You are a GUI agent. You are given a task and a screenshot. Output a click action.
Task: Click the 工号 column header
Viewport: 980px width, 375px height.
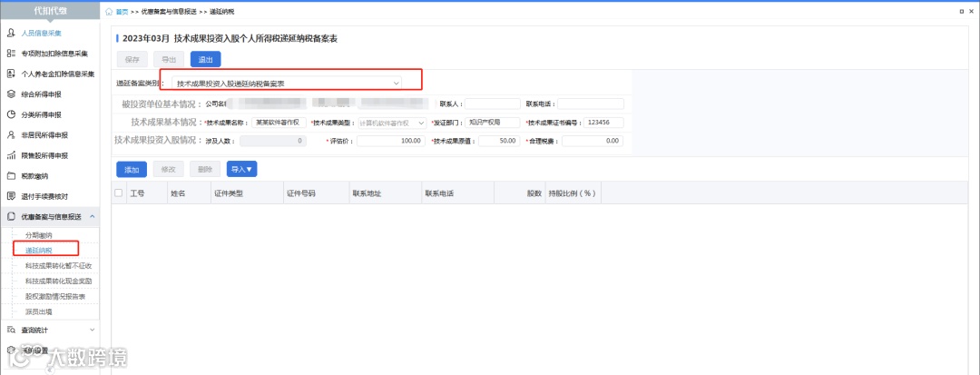(x=147, y=193)
